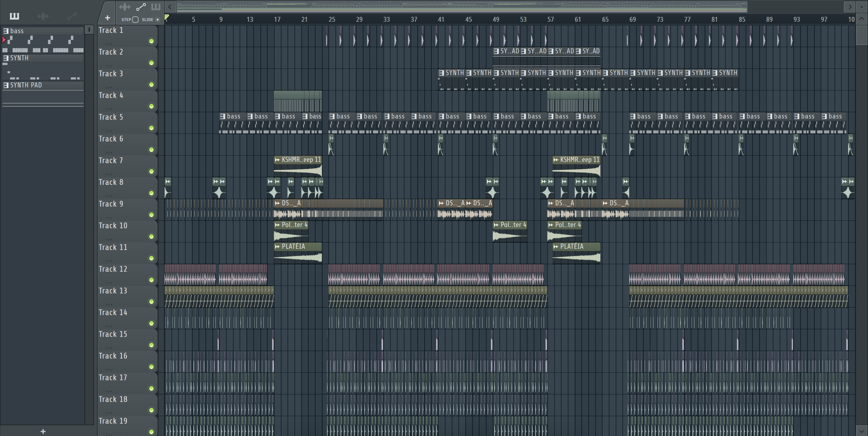Click first automation clip icon on Track 6
Image resolution: width=868 pixels, height=436 pixels.
pyautogui.click(x=331, y=138)
